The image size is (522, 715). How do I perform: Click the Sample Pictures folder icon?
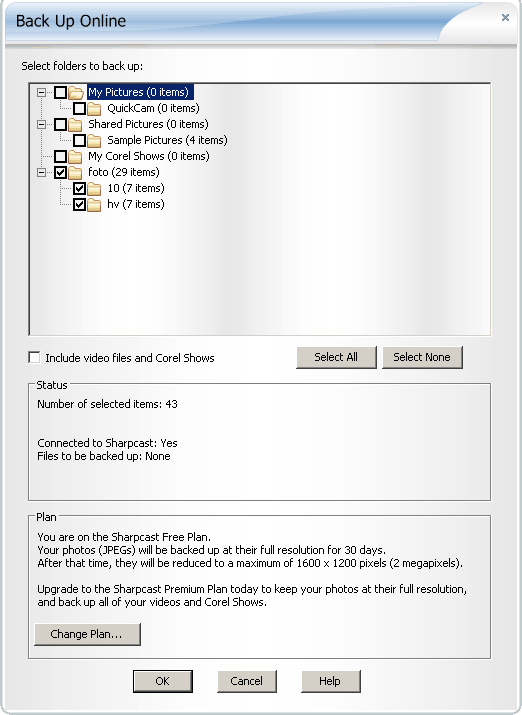(x=94, y=140)
